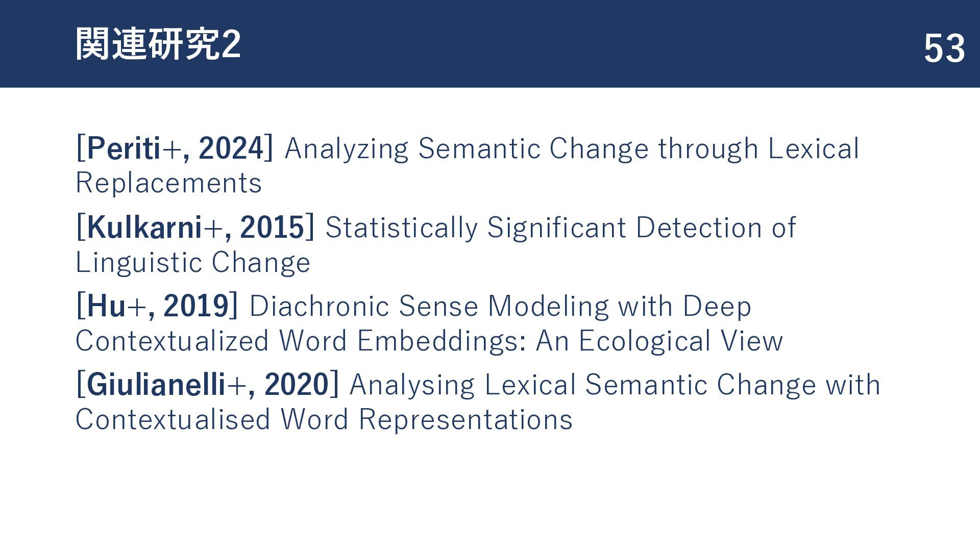This screenshot has height=551, width=980.
Task: Click the text "Contextualised Word Representations"
Action: point(324,419)
